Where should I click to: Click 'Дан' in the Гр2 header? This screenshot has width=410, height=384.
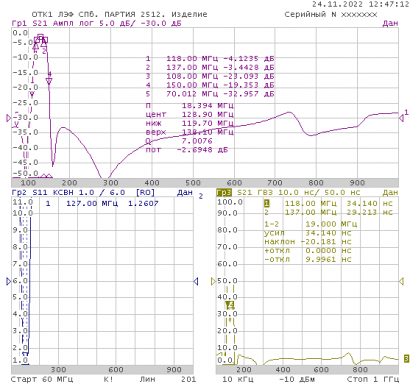[185, 193]
